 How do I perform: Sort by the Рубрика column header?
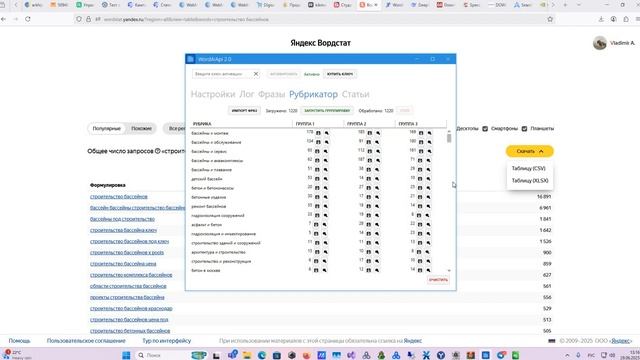point(202,124)
